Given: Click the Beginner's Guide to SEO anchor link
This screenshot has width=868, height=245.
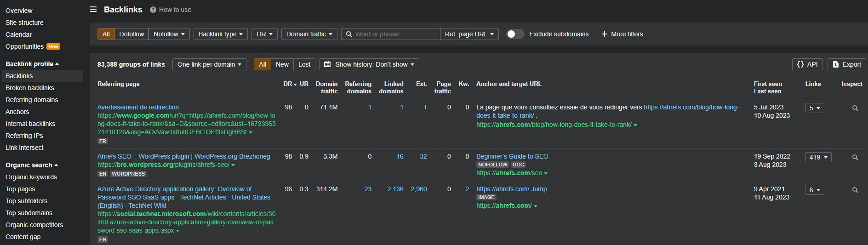Looking at the screenshot, I should pos(512,156).
